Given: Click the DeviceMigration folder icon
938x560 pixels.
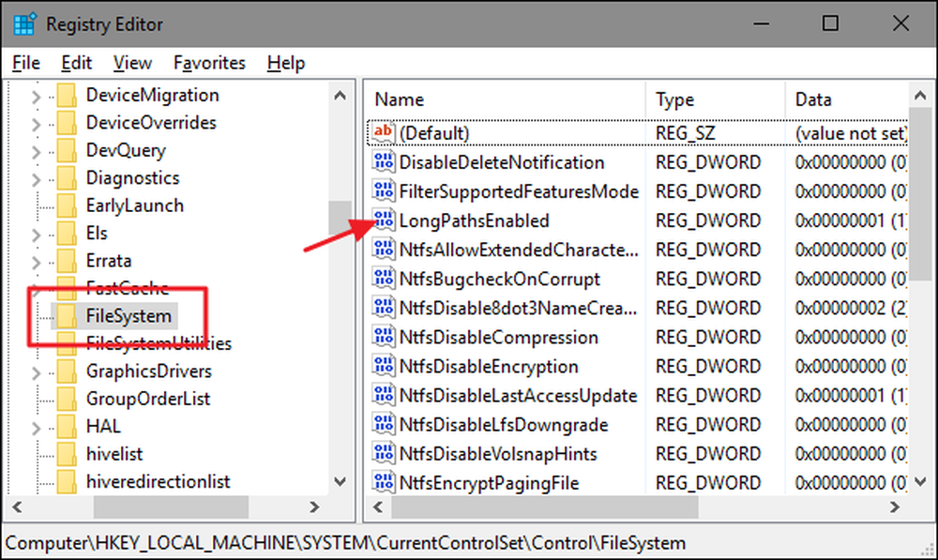Looking at the screenshot, I should (67, 95).
